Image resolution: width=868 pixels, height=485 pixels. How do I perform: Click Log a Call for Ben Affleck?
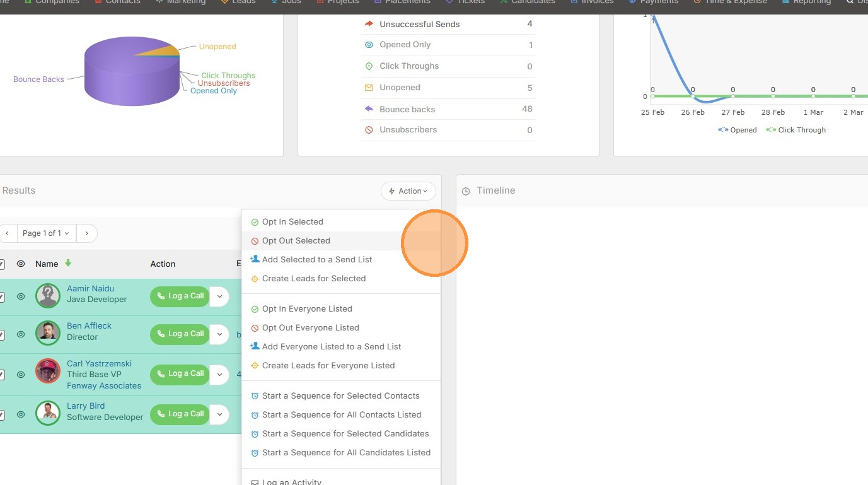coord(180,334)
